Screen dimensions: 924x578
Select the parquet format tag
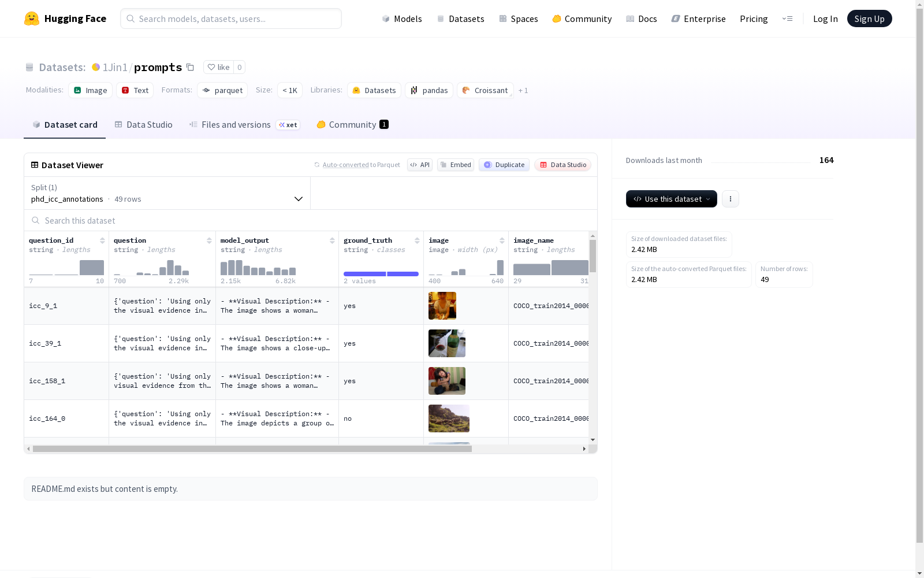222,90
